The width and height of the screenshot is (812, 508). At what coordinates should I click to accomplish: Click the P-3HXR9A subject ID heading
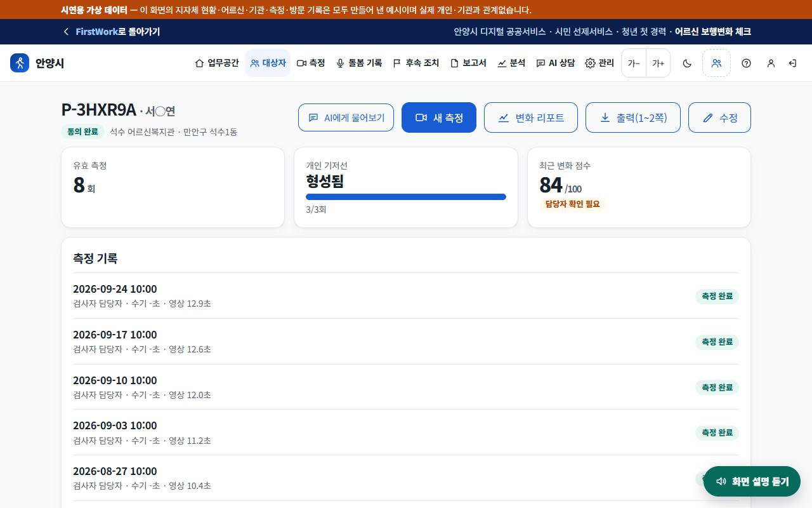pos(98,110)
